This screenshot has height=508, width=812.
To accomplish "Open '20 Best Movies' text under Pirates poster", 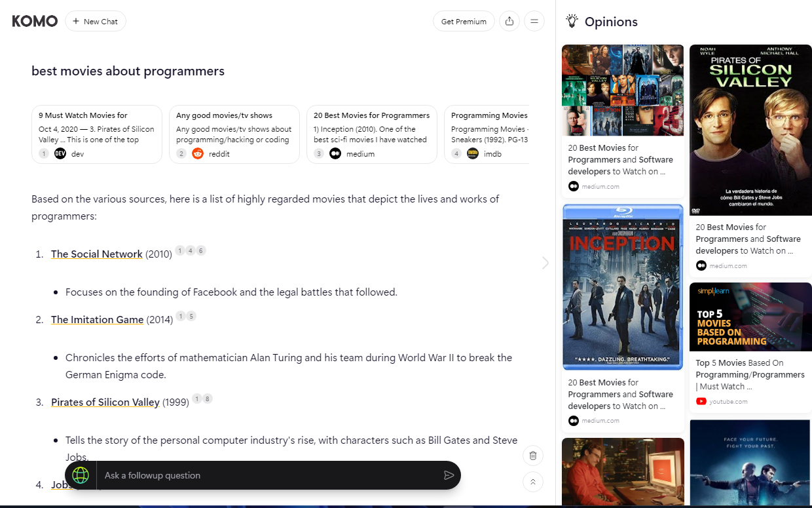I will point(748,239).
